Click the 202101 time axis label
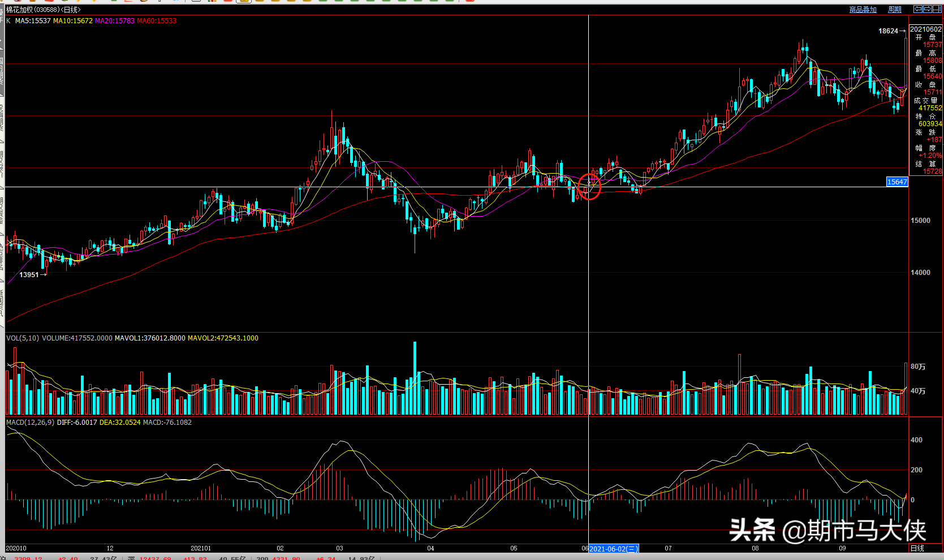Screen dimensions: 944x560 [x=201, y=549]
